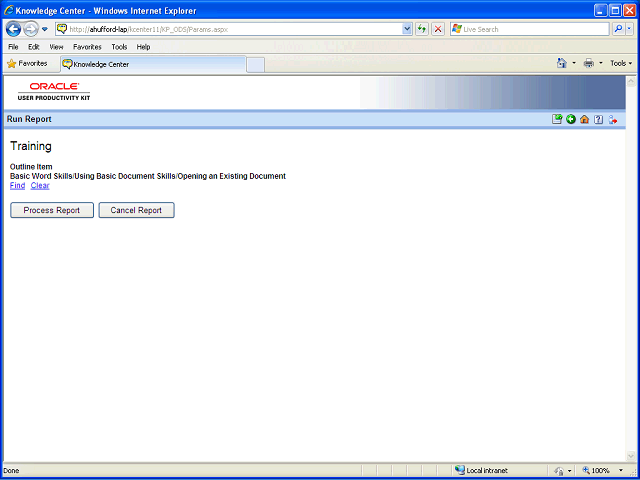Click the zoom magnifier icon showing 100%

point(586,470)
